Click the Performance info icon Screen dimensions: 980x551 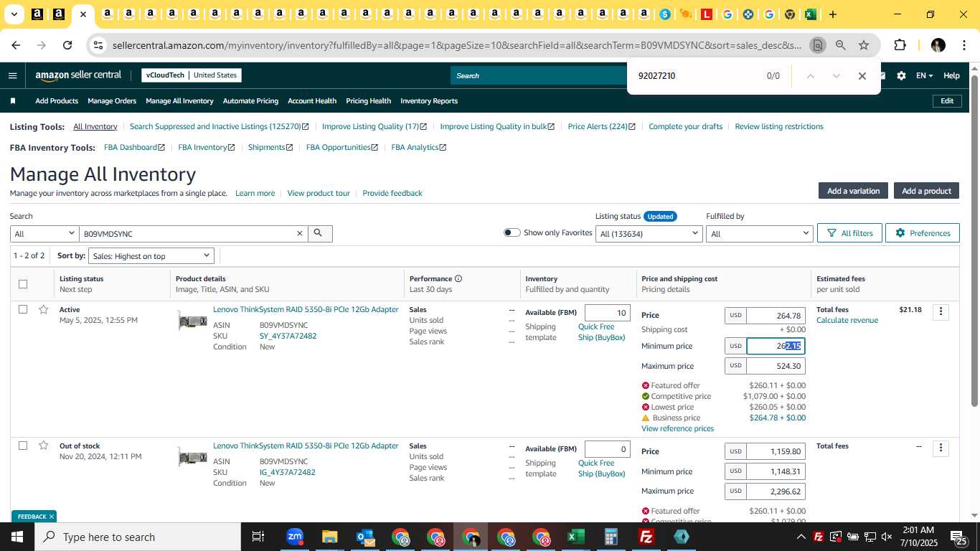click(x=458, y=278)
